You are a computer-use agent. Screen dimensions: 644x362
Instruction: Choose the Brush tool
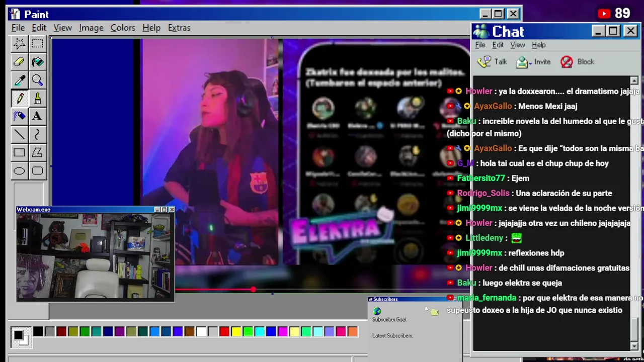(37, 98)
